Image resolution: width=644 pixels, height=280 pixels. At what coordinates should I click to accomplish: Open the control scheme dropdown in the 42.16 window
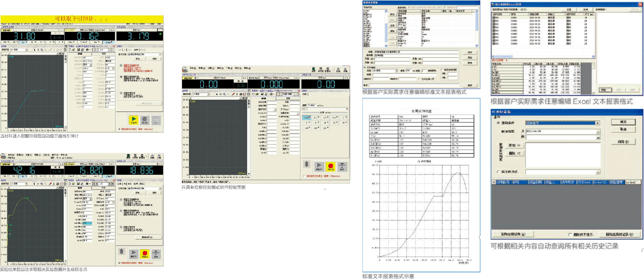(160, 188)
